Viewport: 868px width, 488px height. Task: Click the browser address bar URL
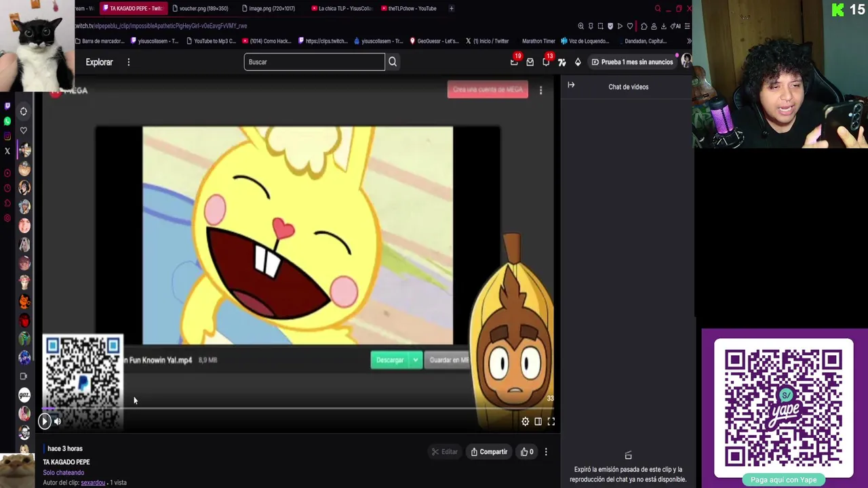click(161, 26)
